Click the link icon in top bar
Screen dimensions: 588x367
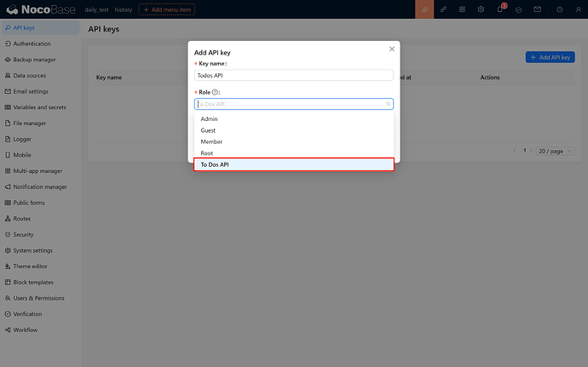(x=443, y=9)
